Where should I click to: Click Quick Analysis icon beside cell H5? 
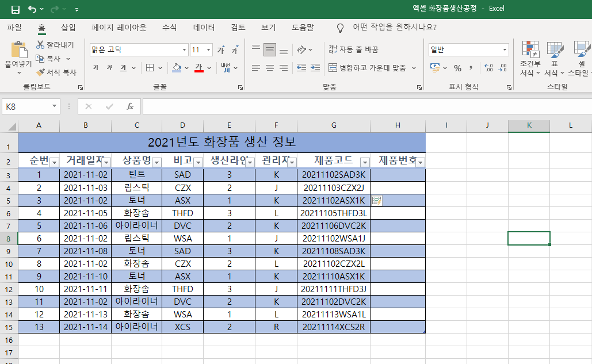tap(377, 201)
